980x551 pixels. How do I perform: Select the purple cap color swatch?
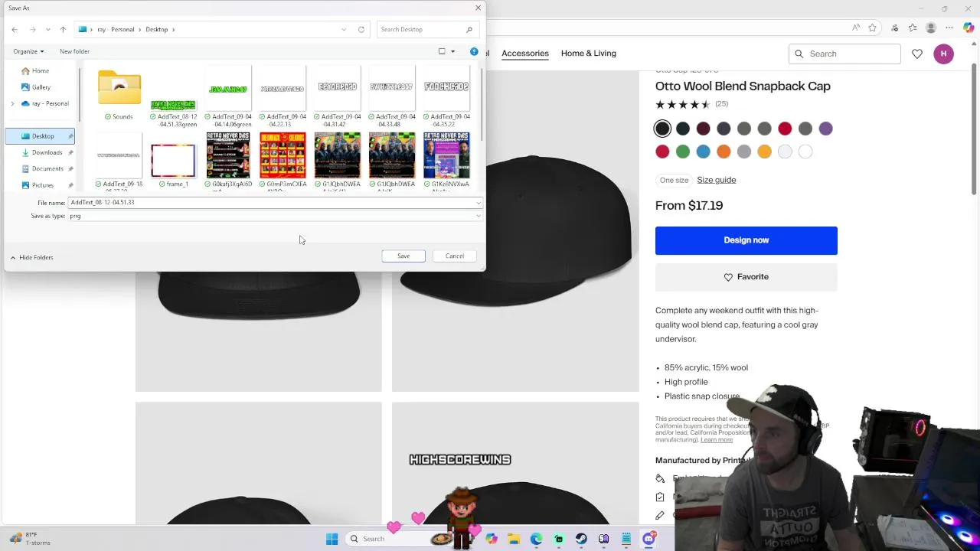825,129
